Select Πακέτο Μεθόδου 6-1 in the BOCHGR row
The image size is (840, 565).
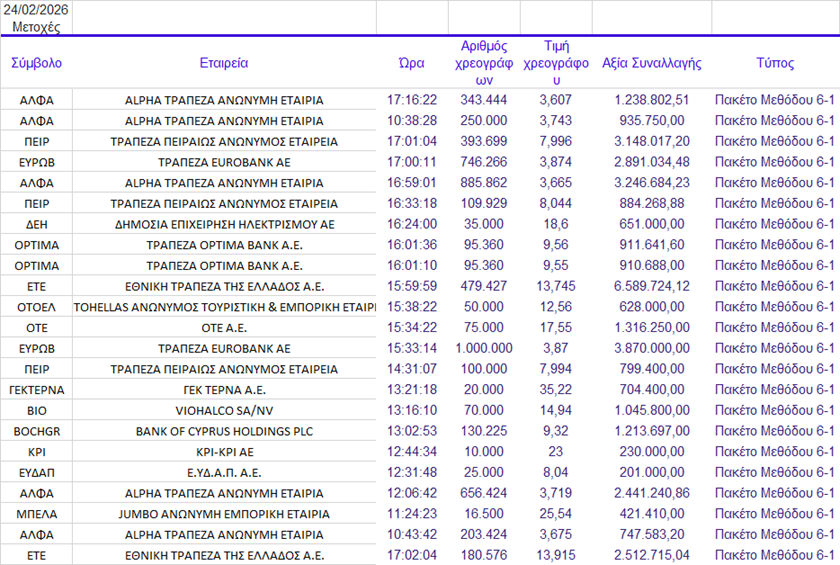(775, 431)
